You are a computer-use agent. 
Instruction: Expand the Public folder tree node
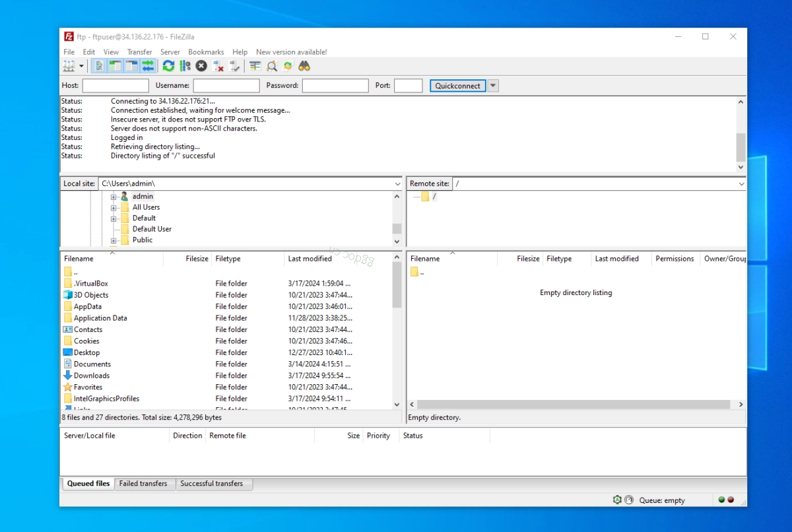[114, 240]
